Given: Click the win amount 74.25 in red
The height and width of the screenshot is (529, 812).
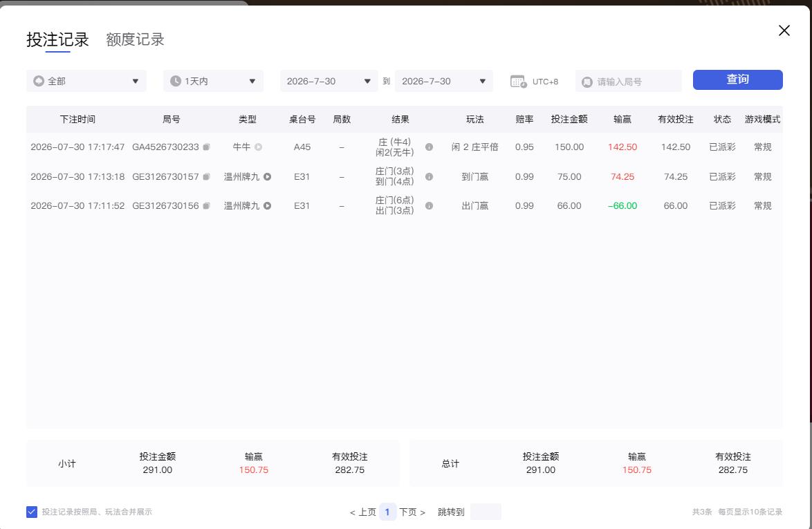Looking at the screenshot, I should (x=622, y=176).
